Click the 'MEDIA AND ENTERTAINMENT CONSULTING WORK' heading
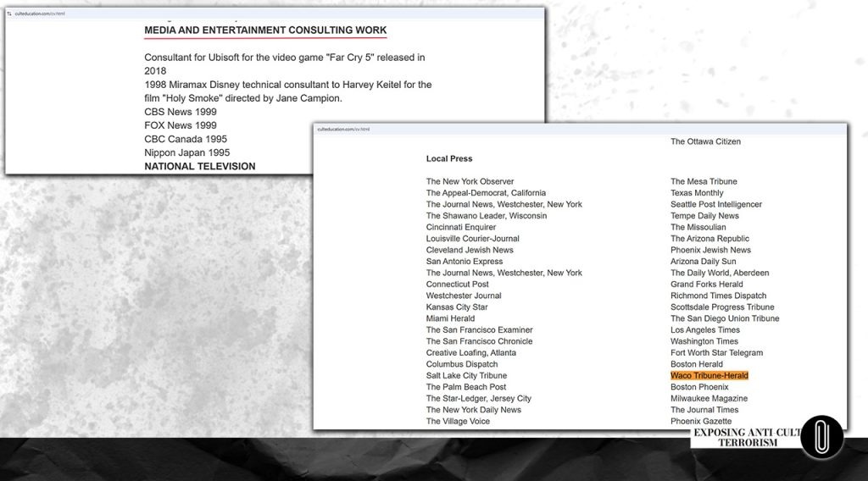Image resolution: width=868 pixels, height=481 pixels. [x=265, y=30]
